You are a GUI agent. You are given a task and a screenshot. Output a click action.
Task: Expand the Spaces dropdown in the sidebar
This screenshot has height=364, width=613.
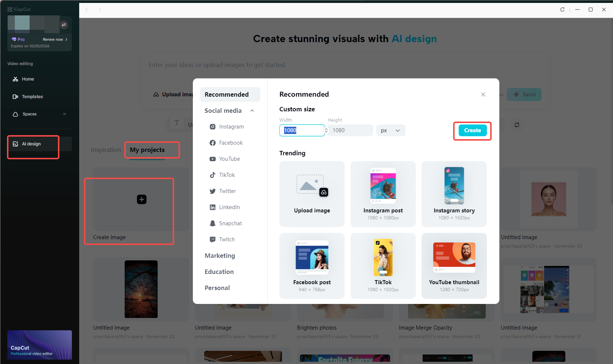pyautogui.click(x=65, y=114)
